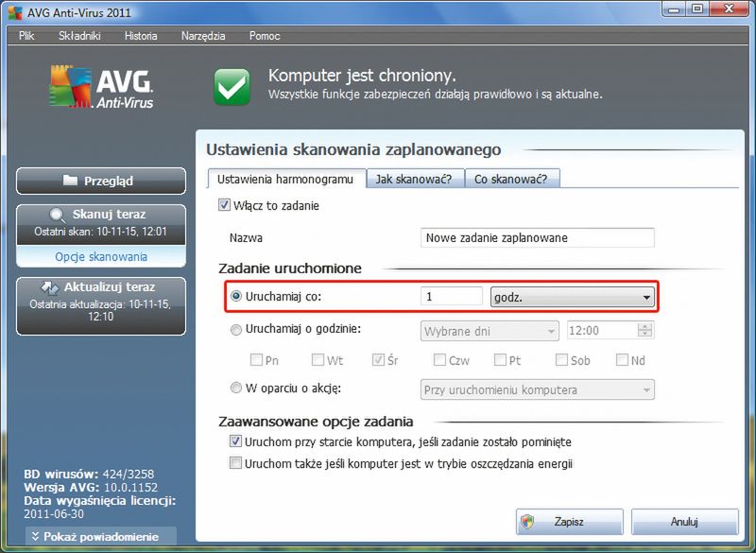
Task: Click the 12:00 time field
Action: point(602,331)
